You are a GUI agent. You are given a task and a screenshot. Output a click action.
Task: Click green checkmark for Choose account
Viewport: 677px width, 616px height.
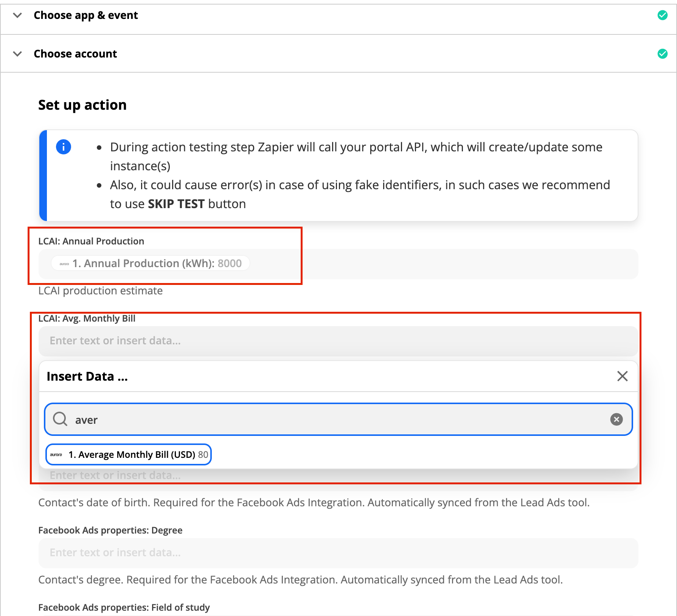tap(662, 54)
